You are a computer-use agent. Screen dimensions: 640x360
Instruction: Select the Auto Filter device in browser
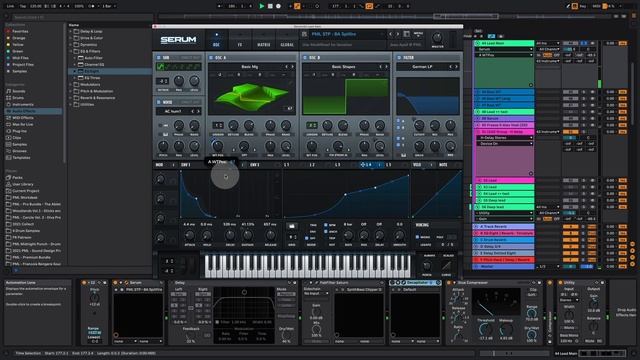pos(93,58)
